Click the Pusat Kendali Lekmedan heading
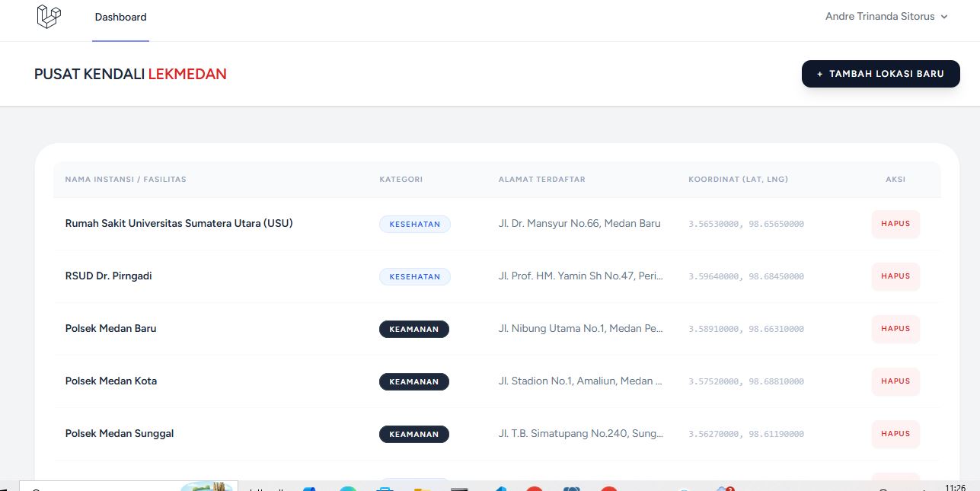 [130, 75]
